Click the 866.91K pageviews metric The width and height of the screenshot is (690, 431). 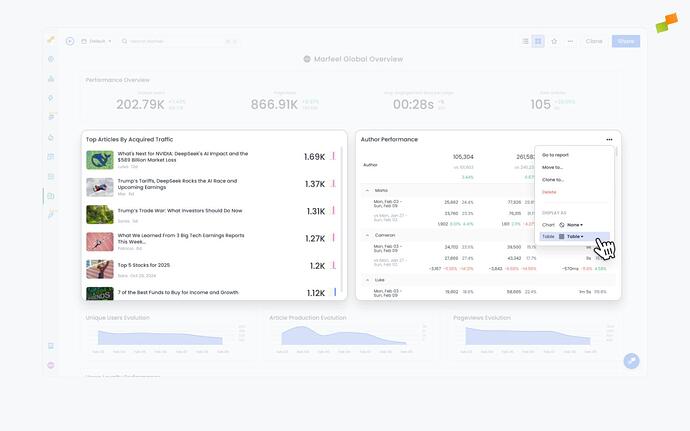pyautogui.click(x=274, y=104)
